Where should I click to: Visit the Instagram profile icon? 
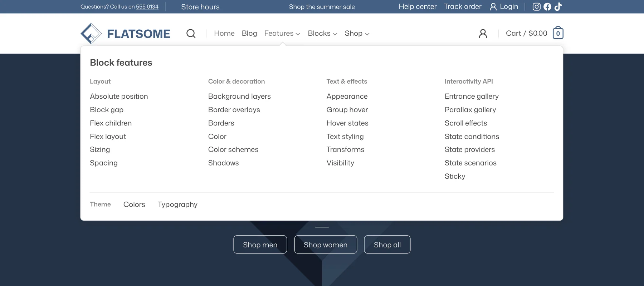pyautogui.click(x=537, y=7)
